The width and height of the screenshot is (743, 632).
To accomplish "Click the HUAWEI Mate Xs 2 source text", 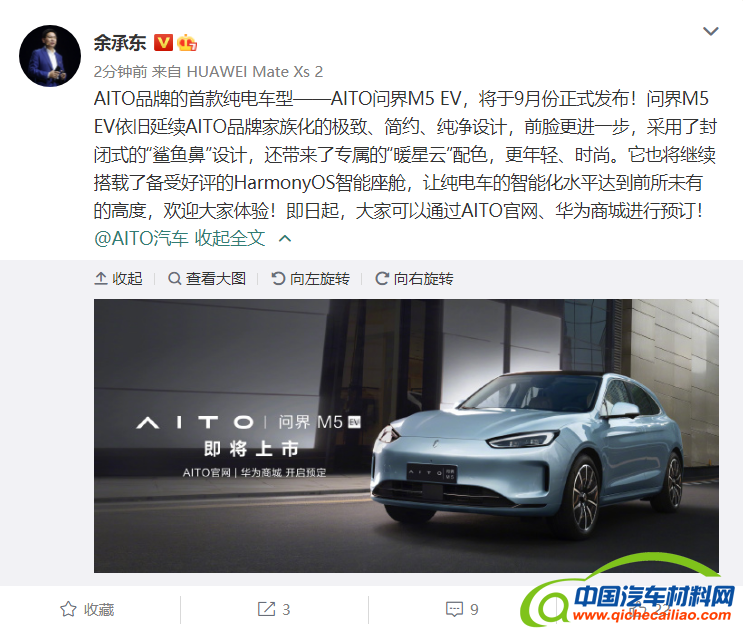I will (x=255, y=72).
